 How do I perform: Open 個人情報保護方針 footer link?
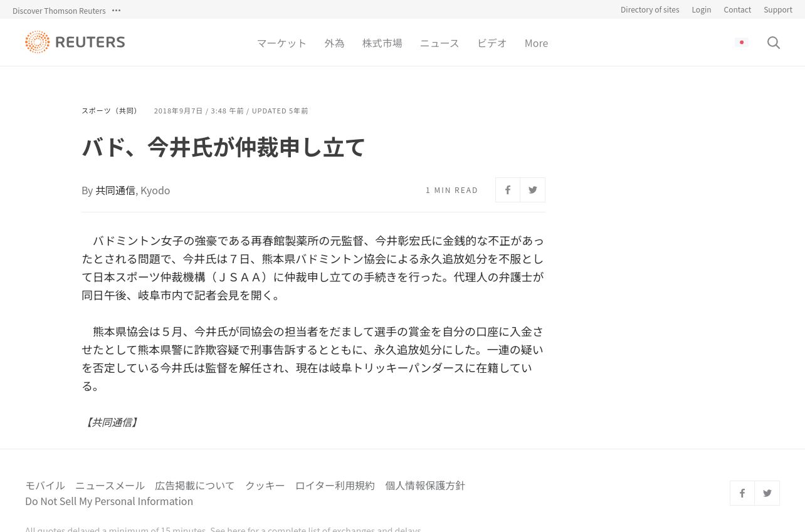click(425, 485)
